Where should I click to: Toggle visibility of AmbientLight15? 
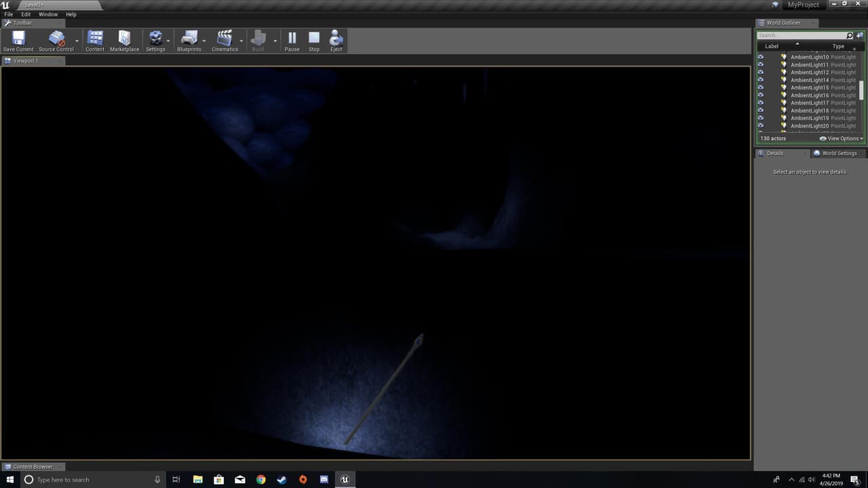(x=760, y=87)
